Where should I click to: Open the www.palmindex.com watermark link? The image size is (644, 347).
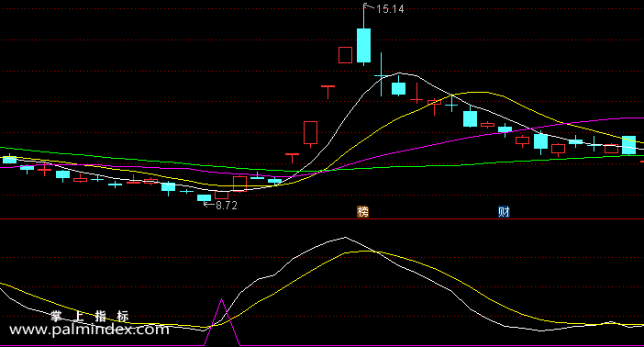coord(89,330)
